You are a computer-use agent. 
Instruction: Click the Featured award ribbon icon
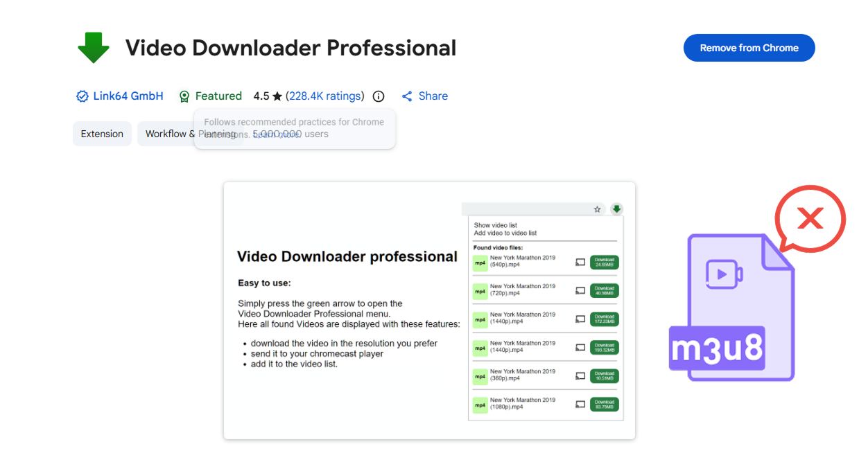184,96
